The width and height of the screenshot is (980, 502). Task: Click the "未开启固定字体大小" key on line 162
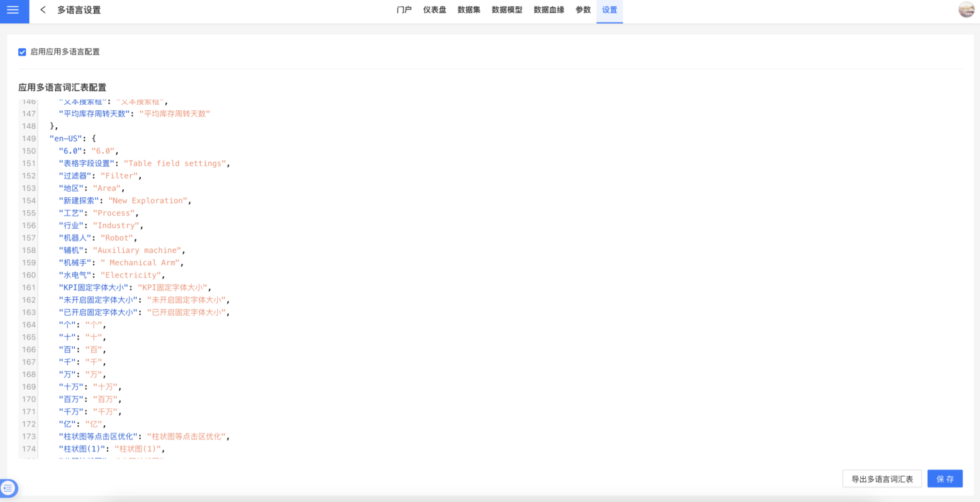(x=98, y=300)
